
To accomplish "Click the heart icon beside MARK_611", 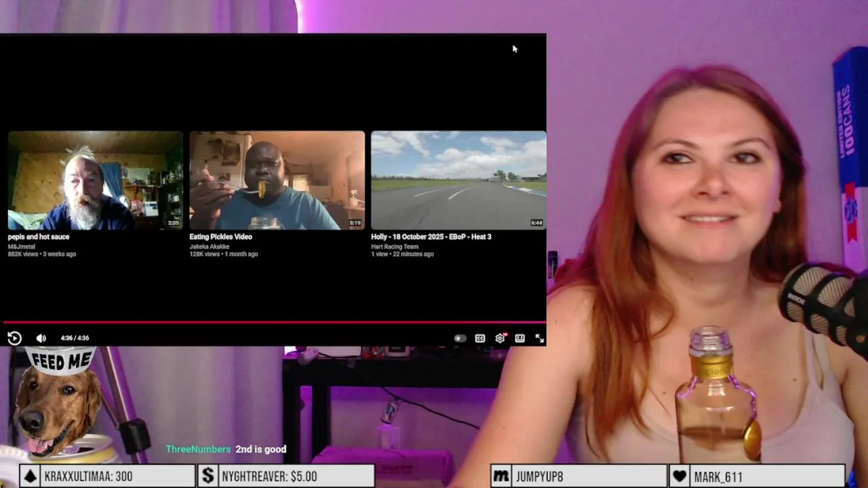I will [679, 476].
